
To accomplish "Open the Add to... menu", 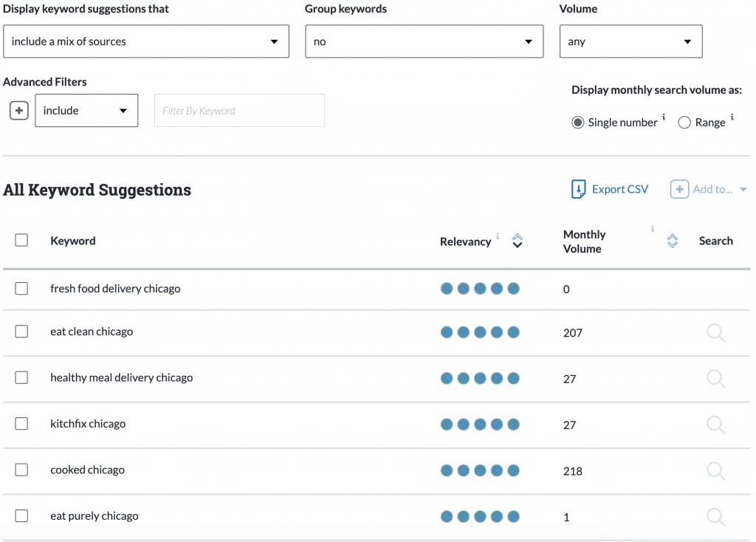I will (x=711, y=189).
